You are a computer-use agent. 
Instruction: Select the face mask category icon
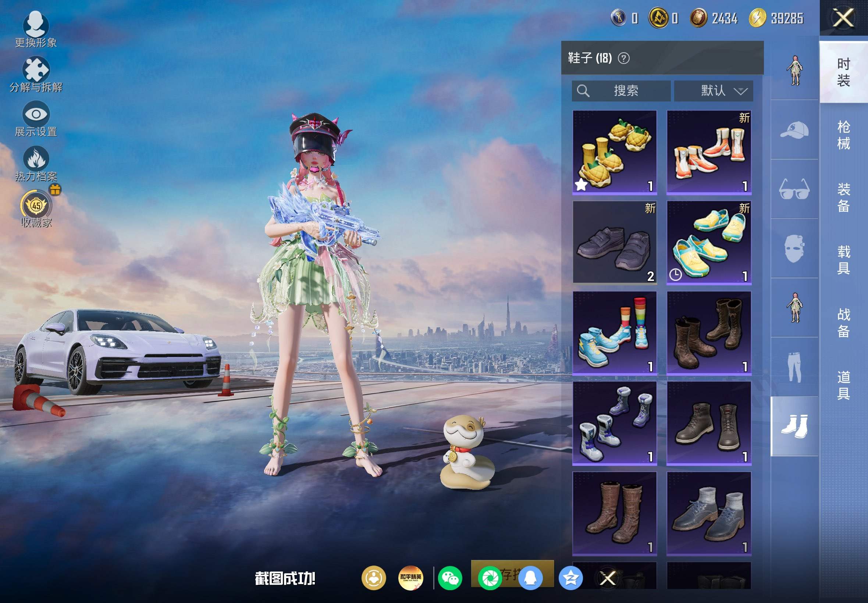[794, 248]
